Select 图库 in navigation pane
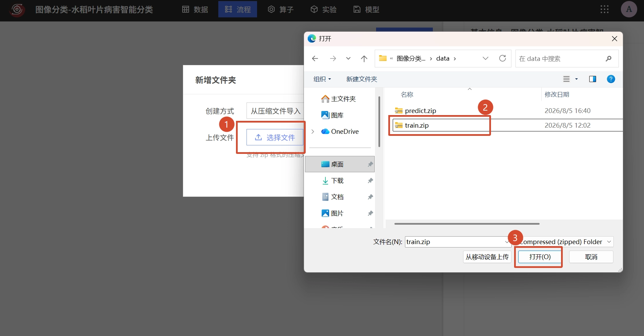The image size is (644, 336). [x=333, y=115]
